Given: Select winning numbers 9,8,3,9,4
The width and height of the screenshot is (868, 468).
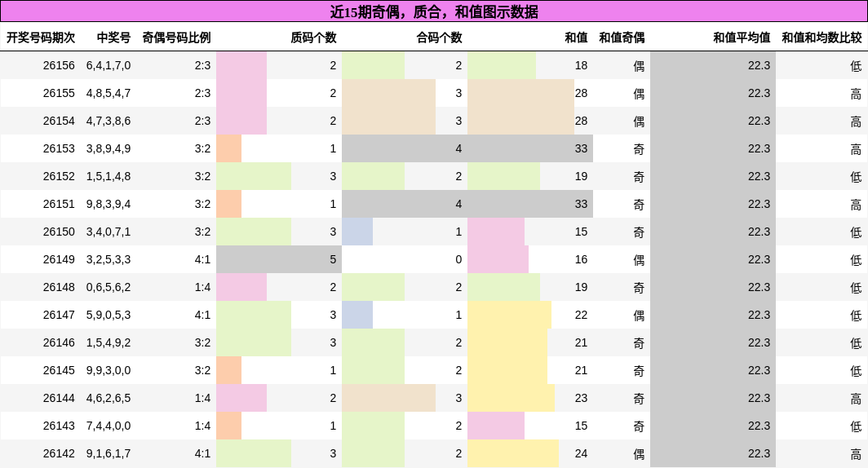Looking at the screenshot, I should pos(108,204).
